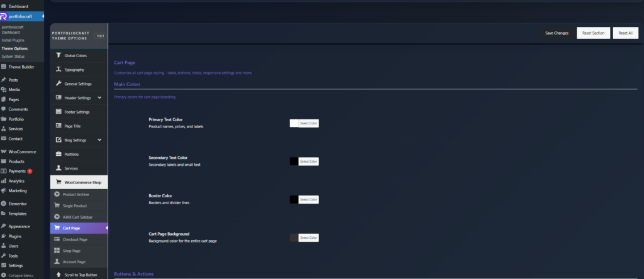Click the Reset All button
Screen dimensions: 644x279
point(626,33)
